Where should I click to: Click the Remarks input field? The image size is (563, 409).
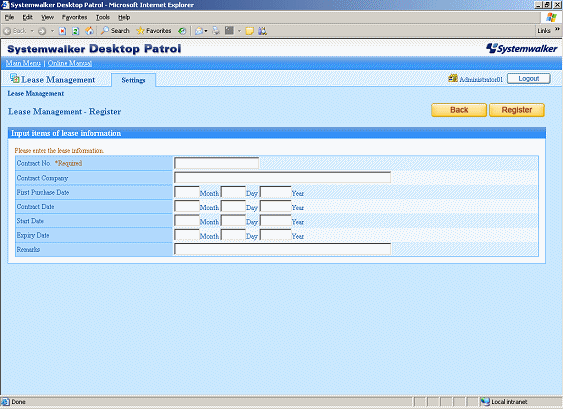coord(283,249)
